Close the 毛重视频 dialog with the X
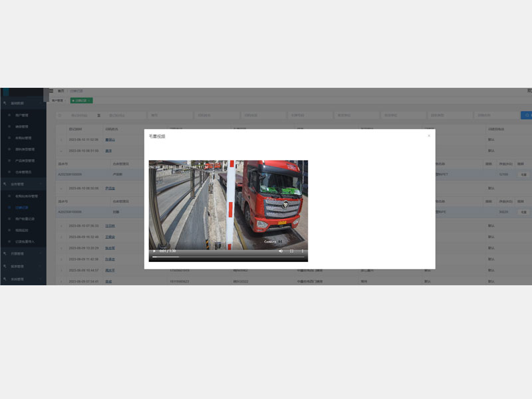This screenshot has height=399, width=532. pyautogui.click(x=429, y=136)
